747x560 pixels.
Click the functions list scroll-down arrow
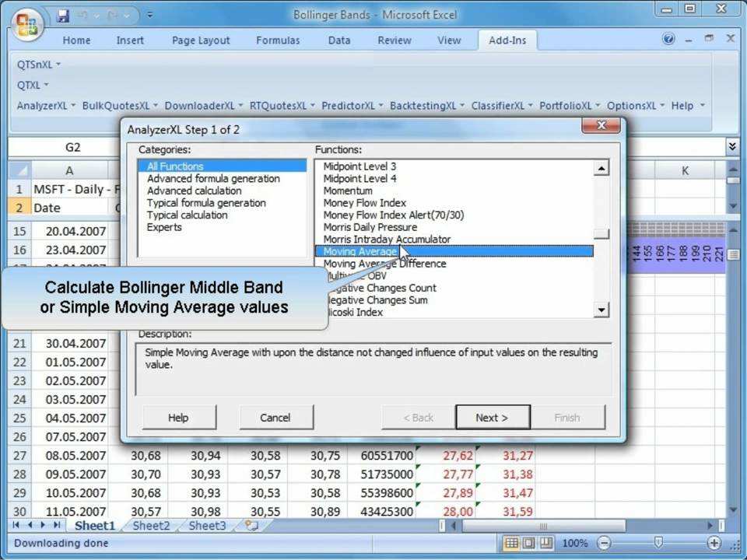point(601,310)
